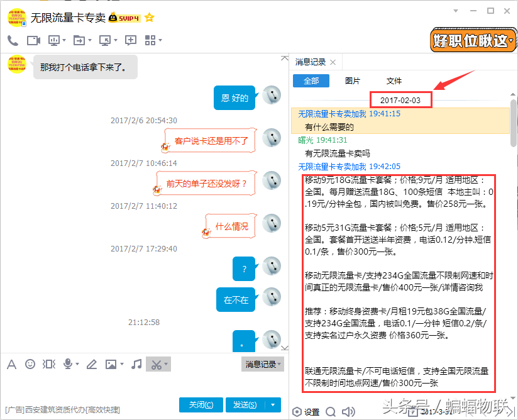
Task: Start a video call
Action: (33, 41)
